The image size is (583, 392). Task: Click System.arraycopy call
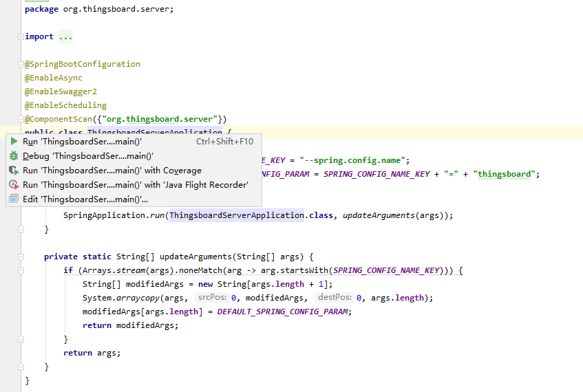click(121, 298)
